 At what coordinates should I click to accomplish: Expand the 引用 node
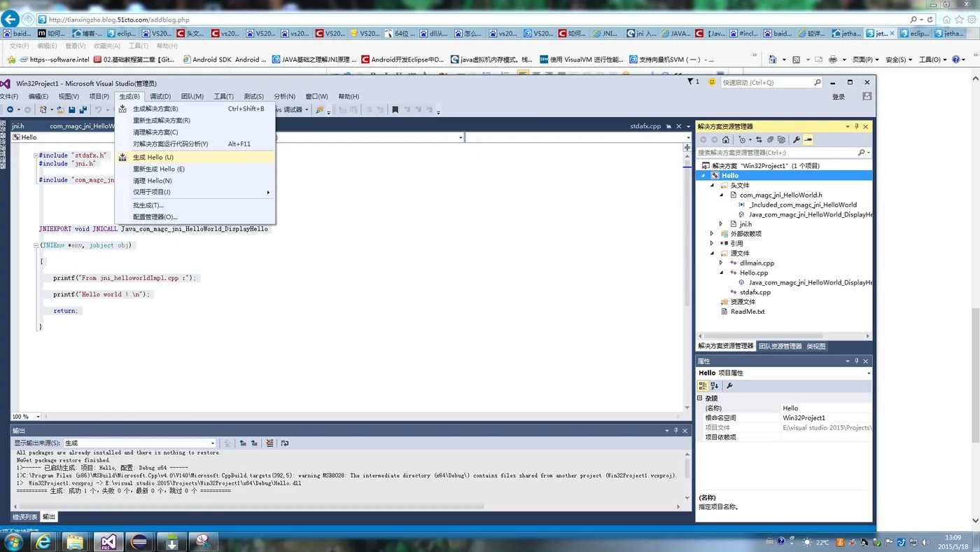tap(713, 244)
